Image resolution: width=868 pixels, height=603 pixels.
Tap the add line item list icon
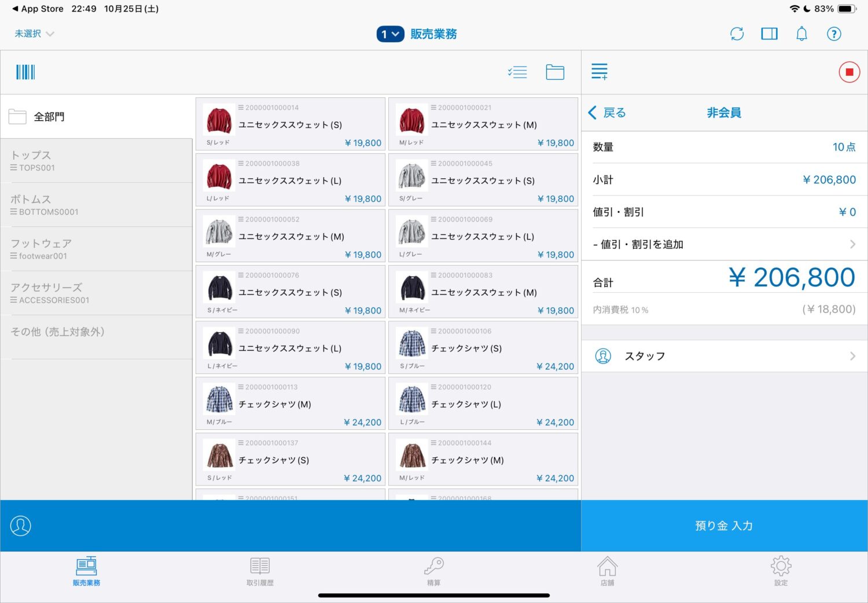pos(599,72)
